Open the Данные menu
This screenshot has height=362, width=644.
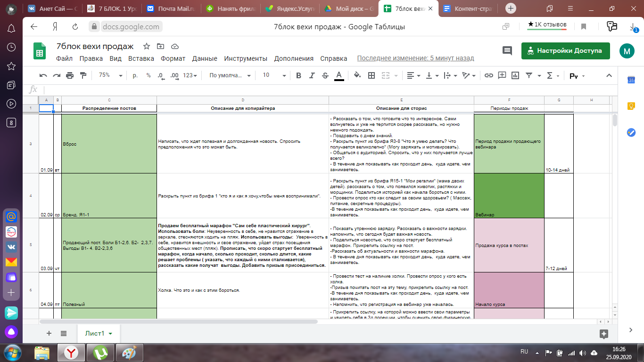click(205, 58)
